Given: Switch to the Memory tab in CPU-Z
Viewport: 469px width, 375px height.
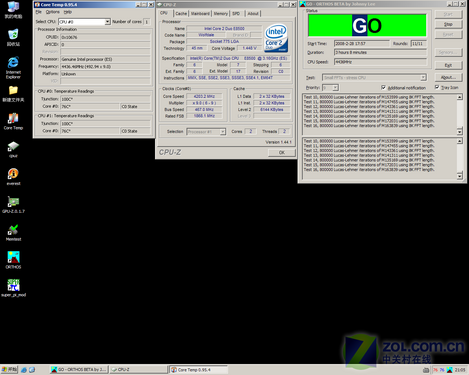Looking at the screenshot, I should point(220,14).
